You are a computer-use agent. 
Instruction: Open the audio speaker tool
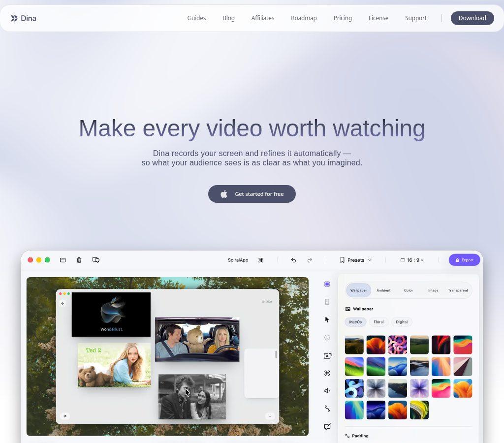pyautogui.click(x=327, y=391)
